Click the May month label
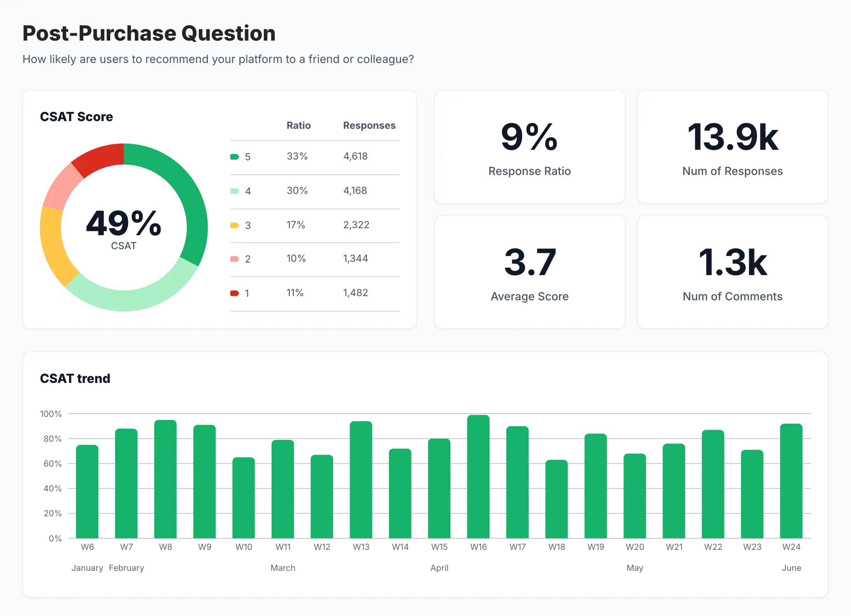 [x=635, y=568]
